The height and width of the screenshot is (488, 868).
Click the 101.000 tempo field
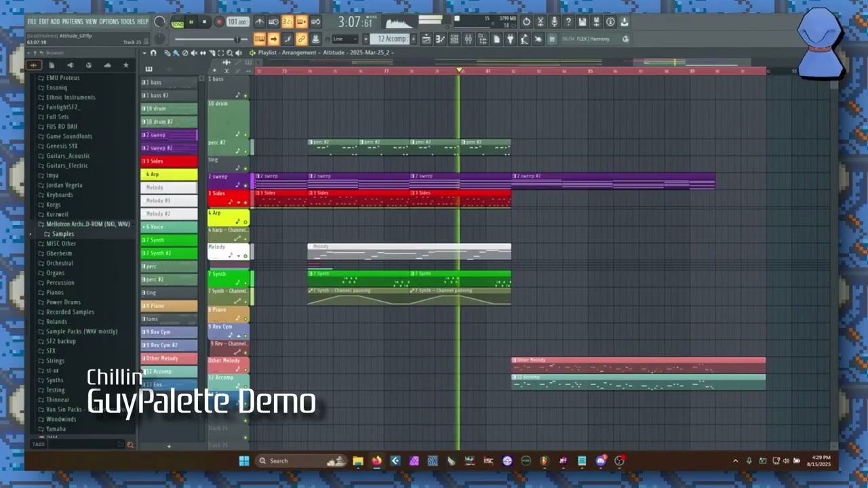point(237,22)
